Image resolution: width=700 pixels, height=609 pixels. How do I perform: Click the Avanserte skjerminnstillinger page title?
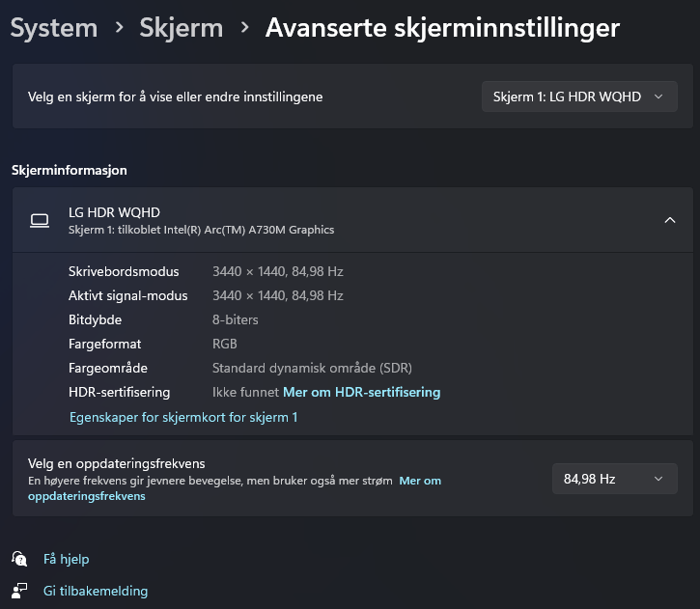pos(442,28)
